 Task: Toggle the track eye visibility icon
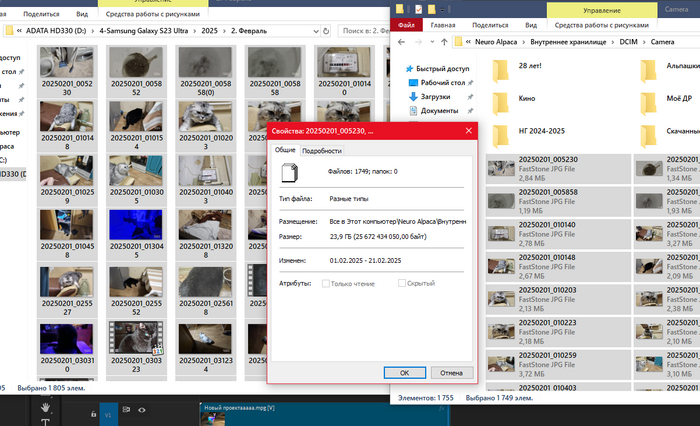142,410
